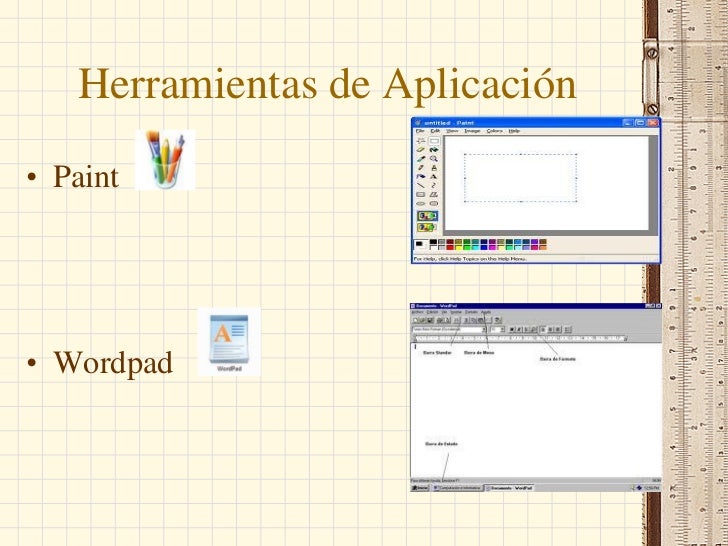Toggle Align Right in WordPad format bar
The height and width of the screenshot is (546, 728).
pyautogui.click(x=558, y=330)
